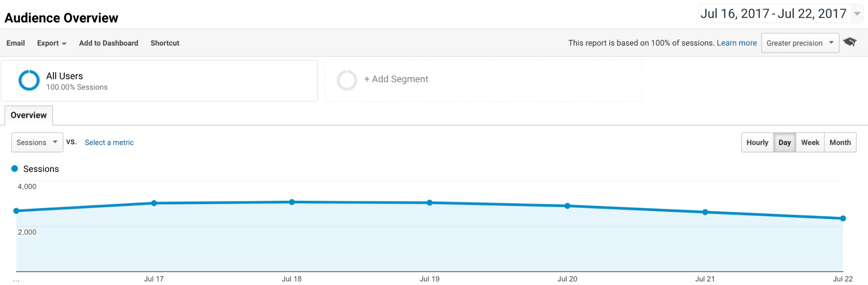Screen dimensions: 868x285
Task: Open the Greater precision dropdown
Action: [x=800, y=43]
